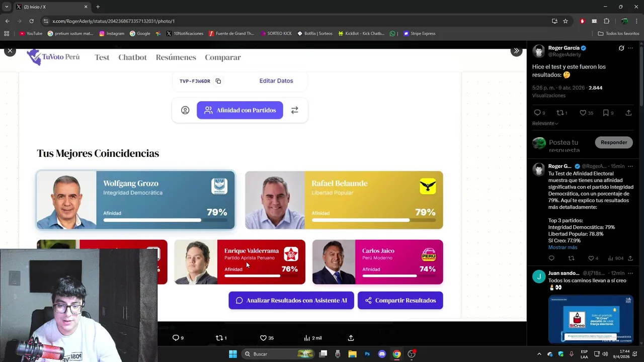Bookmark this page with the star icon
This screenshot has width=644, height=362.
[x=566, y=21]
